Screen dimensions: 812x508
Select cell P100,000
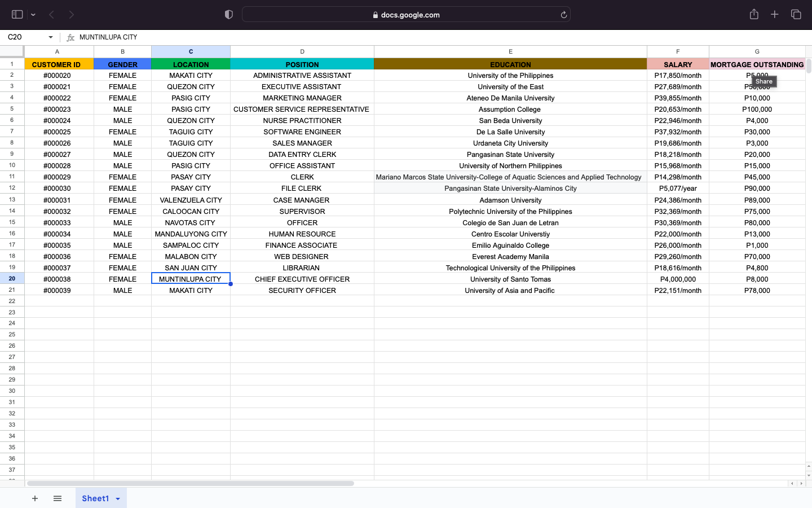(757, 109)
